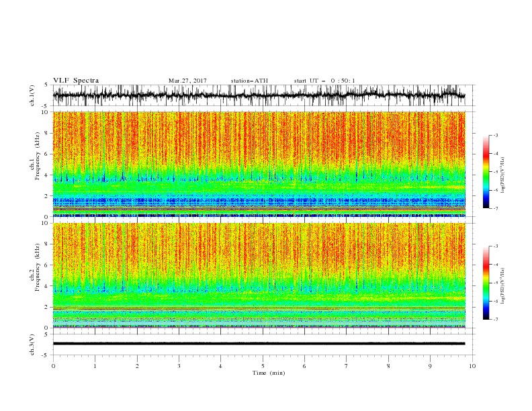Click the "VLF Spectra" title text
Viewport: 532px width, 411px height.
[76, 81]
